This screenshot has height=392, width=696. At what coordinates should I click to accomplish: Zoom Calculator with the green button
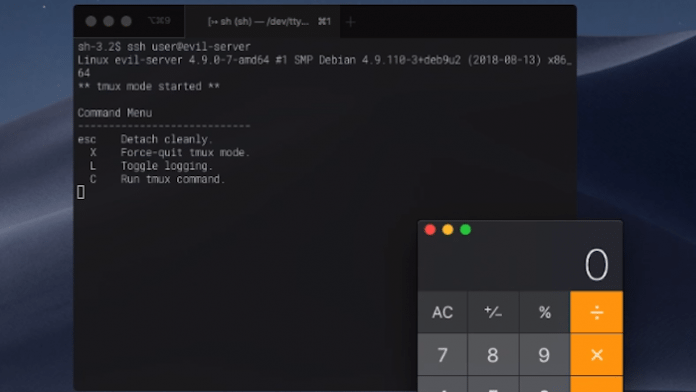(x=465, y=230)
